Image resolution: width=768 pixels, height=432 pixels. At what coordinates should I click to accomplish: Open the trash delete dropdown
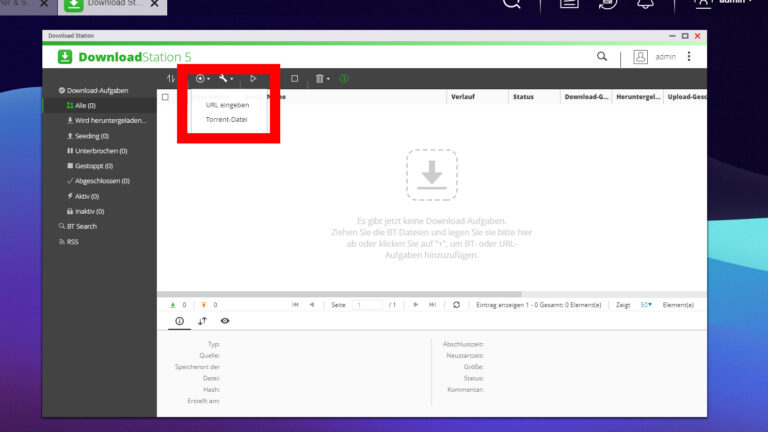point(322,78)
